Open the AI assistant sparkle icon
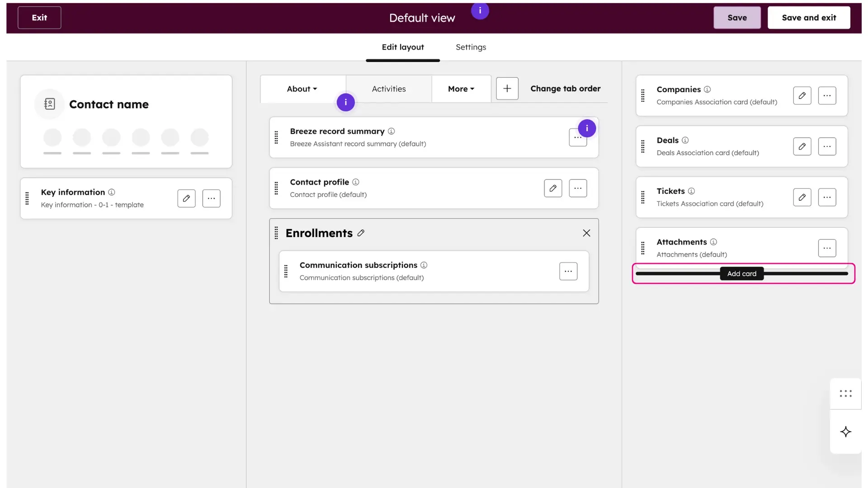The width and height of the screenshot is (868, 488). (x=846, y=432)
